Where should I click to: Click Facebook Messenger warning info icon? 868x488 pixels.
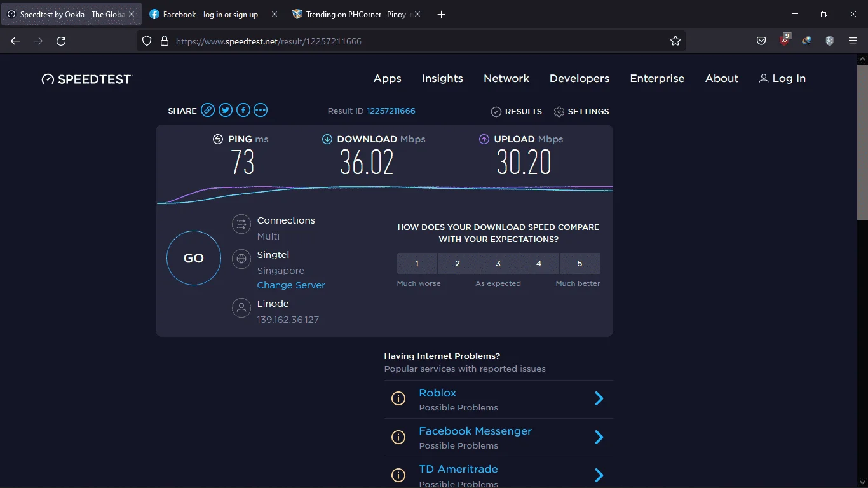click(x=398, y=437)
